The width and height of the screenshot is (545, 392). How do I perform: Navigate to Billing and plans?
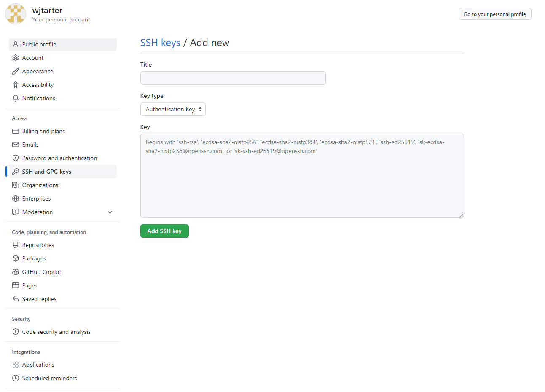[63, 131]
